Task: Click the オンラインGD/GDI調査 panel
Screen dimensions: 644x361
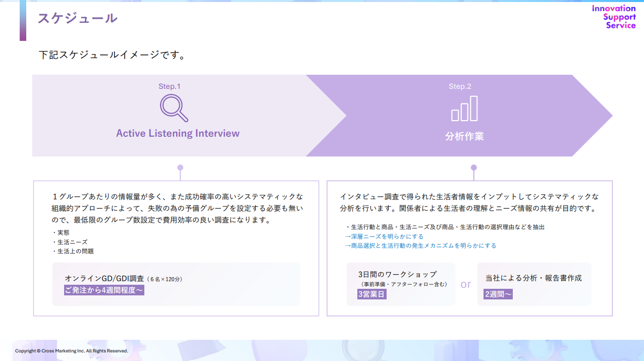Action: [x=176, y=285]
